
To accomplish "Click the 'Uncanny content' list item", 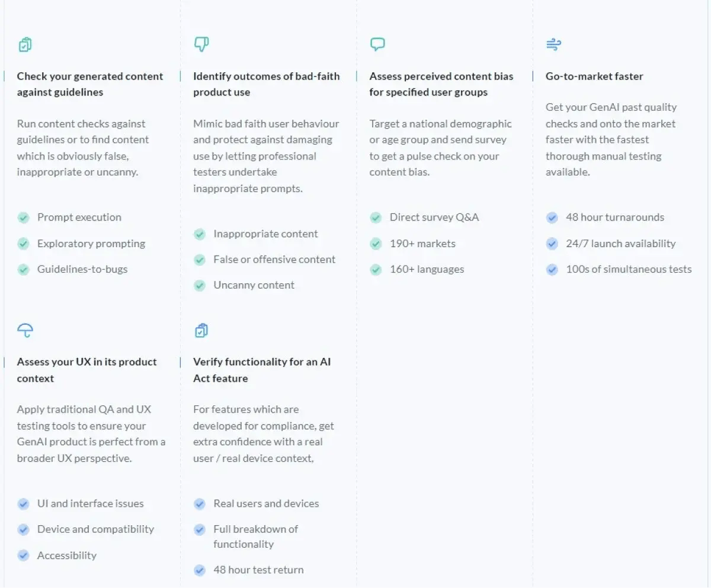I will tap(254, 285).
